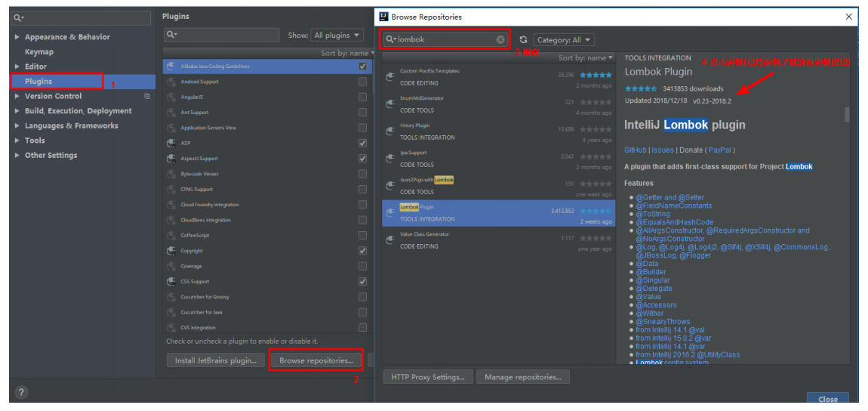Expand Languages & Frameworks node
868x411 pixels.
coord(17,125)
